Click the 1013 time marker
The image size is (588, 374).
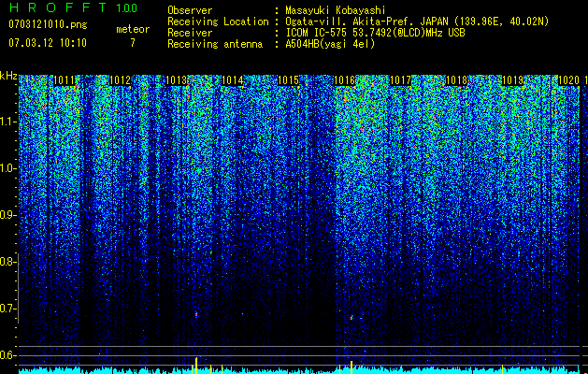tap(177, 80)
